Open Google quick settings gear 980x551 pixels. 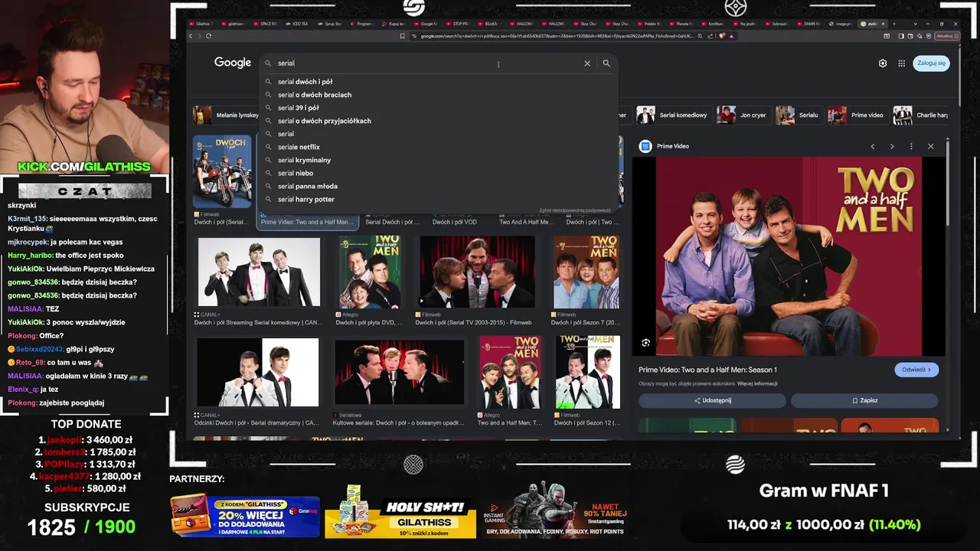(883, 64)
